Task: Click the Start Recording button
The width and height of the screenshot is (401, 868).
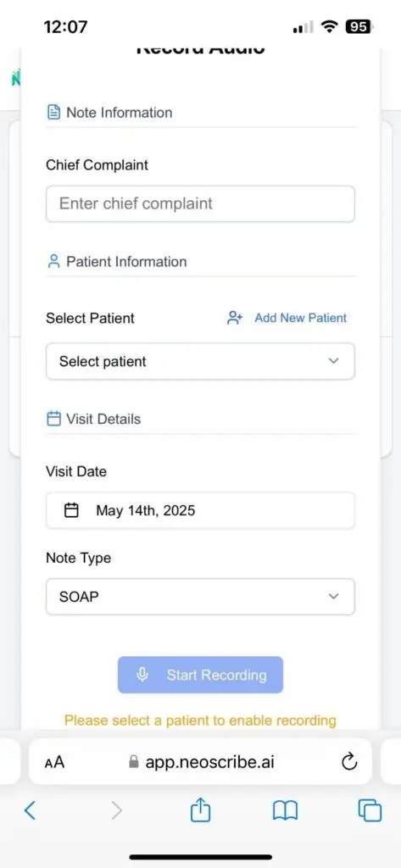Action: click(200, 675)
